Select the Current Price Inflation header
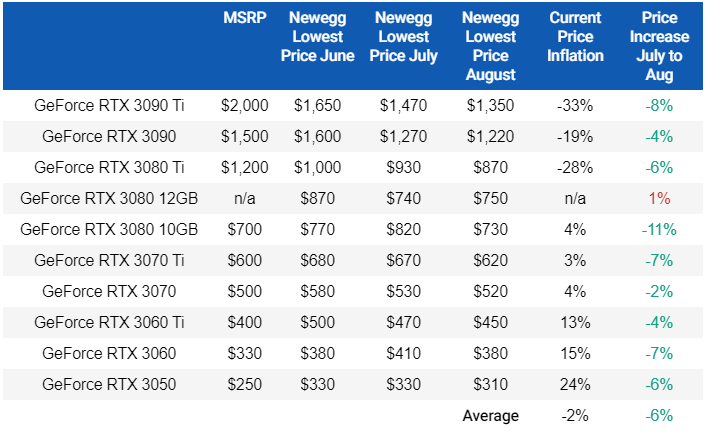708x446 pixels. pos(575,36)
